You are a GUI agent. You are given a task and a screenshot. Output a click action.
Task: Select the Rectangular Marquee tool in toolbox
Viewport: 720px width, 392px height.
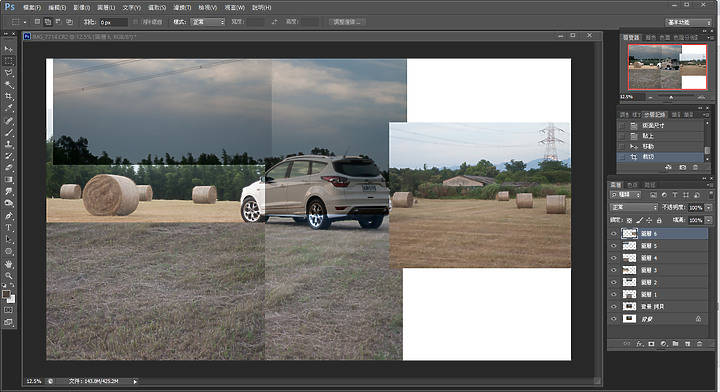9,61
